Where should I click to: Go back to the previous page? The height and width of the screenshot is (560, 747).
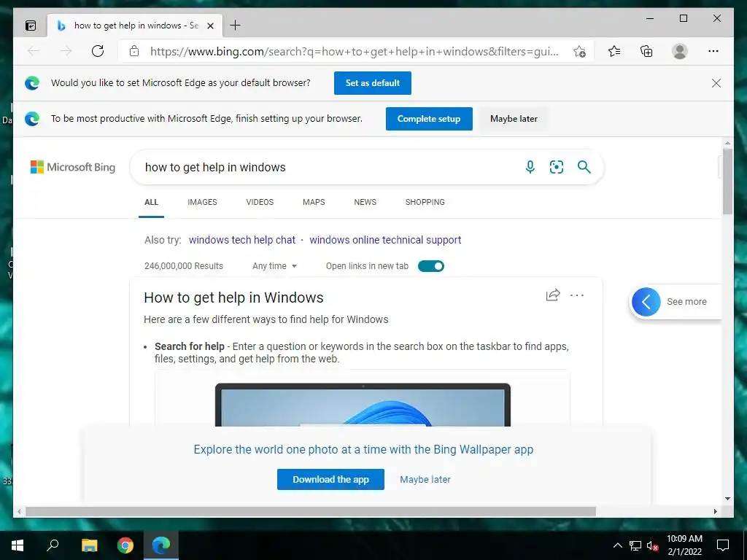34,51
